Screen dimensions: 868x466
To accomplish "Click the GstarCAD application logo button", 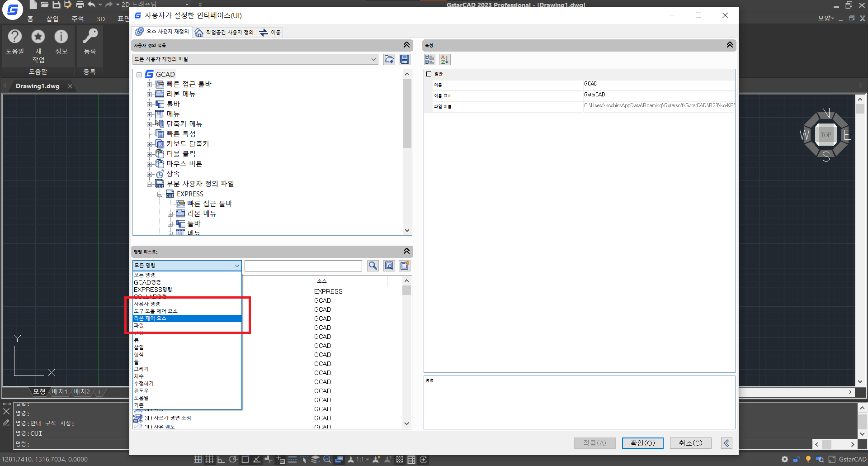I will (x=13, y=10).
